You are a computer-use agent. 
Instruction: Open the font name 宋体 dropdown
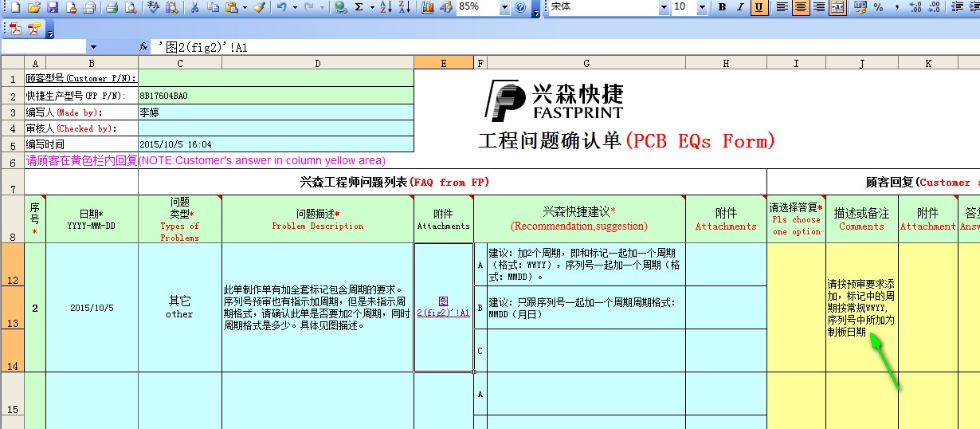664,7
